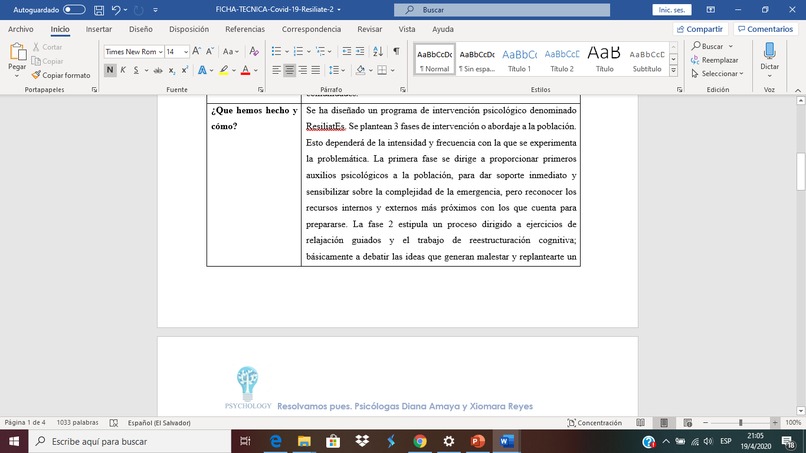
Task: Switch to Insertar tab
Action: [x=99, y=29]
